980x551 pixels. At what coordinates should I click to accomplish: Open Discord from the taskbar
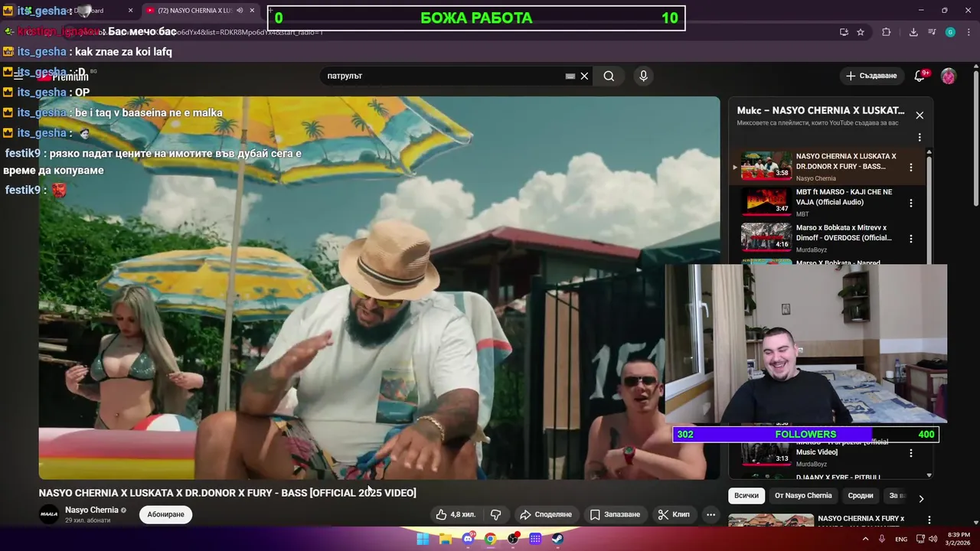pyautogui.click(x=468, y=539)
